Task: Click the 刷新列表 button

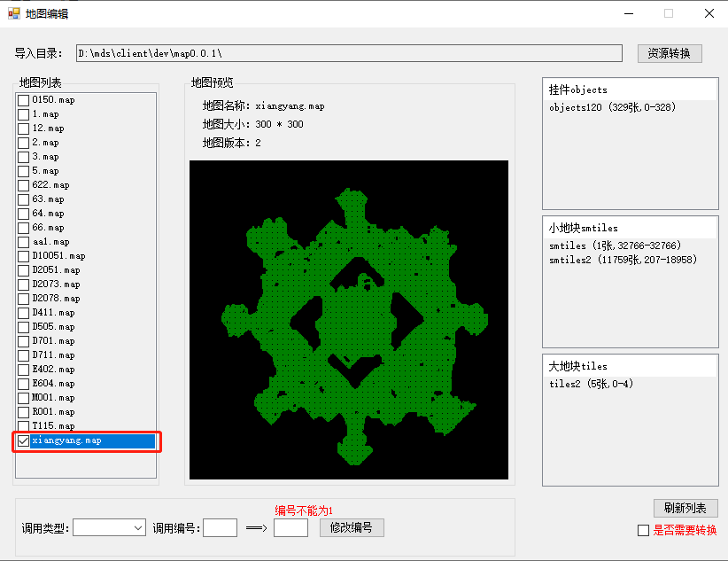Action: [x=685, y=509]
